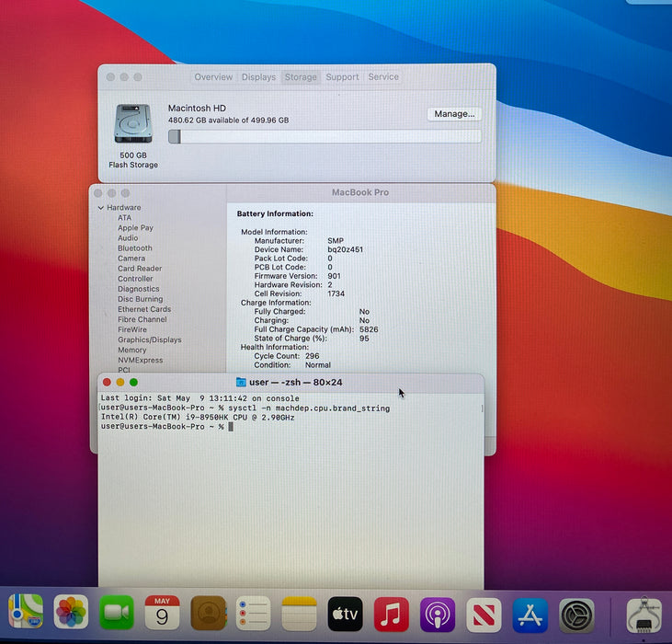The image size is (672, 644).
Task: Switch to the Displays tab
Action: coord(258,77)
